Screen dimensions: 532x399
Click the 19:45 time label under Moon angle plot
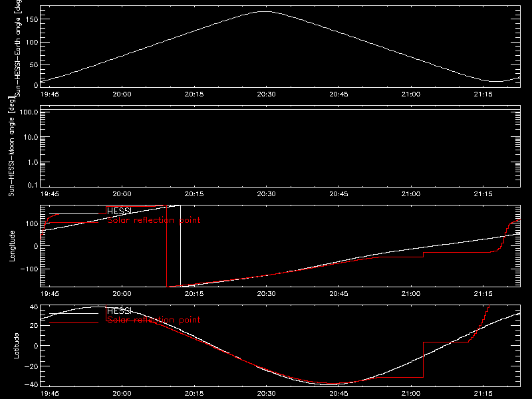[x=49, y=194]
